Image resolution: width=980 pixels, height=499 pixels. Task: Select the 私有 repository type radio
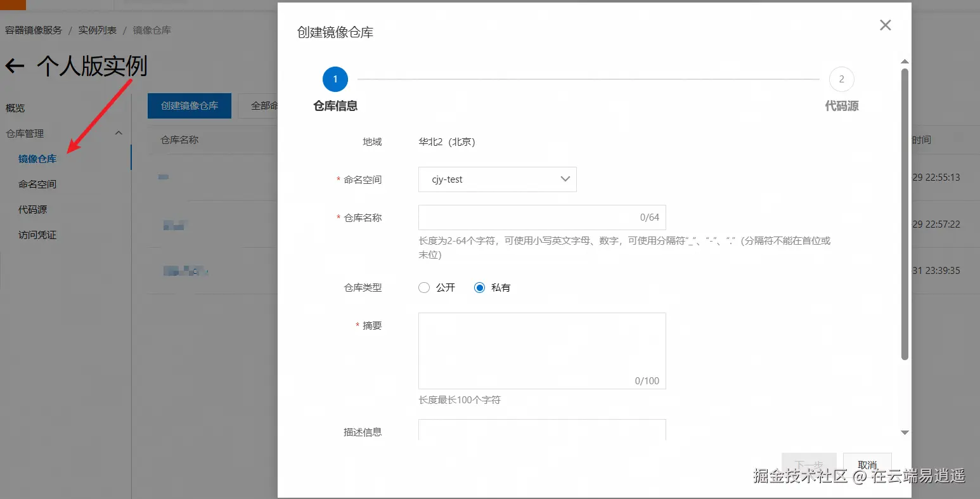[480, 288]
